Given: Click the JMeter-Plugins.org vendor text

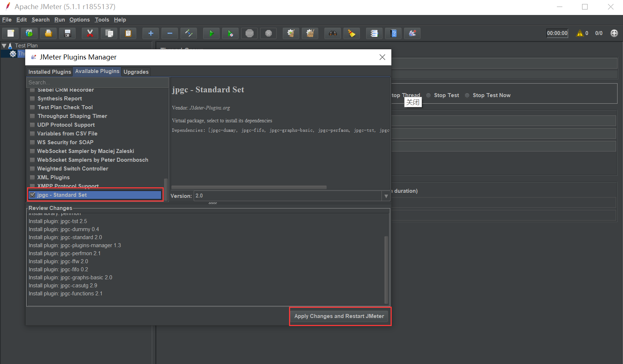Looking at the screenshot, I should click(x=210, y=108).
